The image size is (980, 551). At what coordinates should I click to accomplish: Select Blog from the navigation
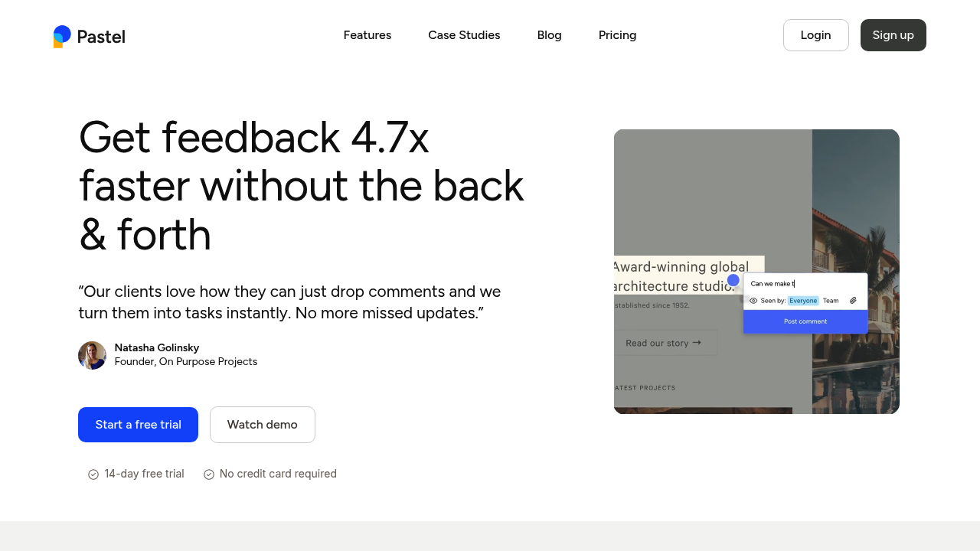coord(549,35)
